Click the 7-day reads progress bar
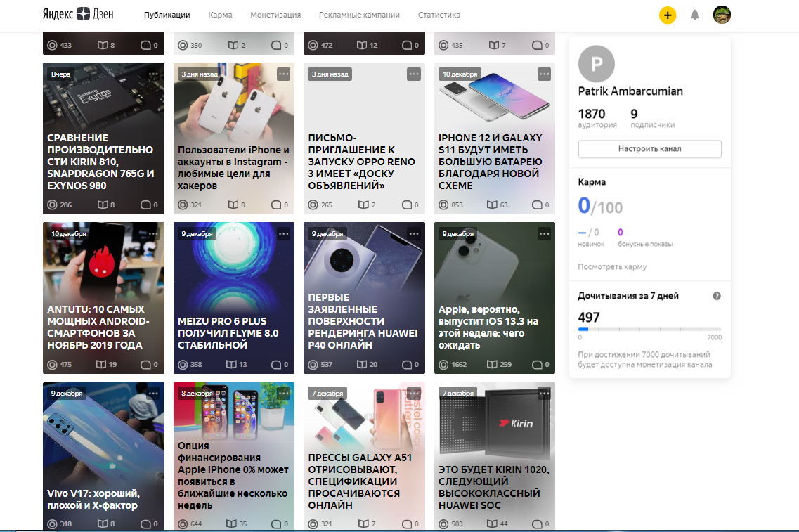This screenshot has width=799, height=532. tap(649, 329)
